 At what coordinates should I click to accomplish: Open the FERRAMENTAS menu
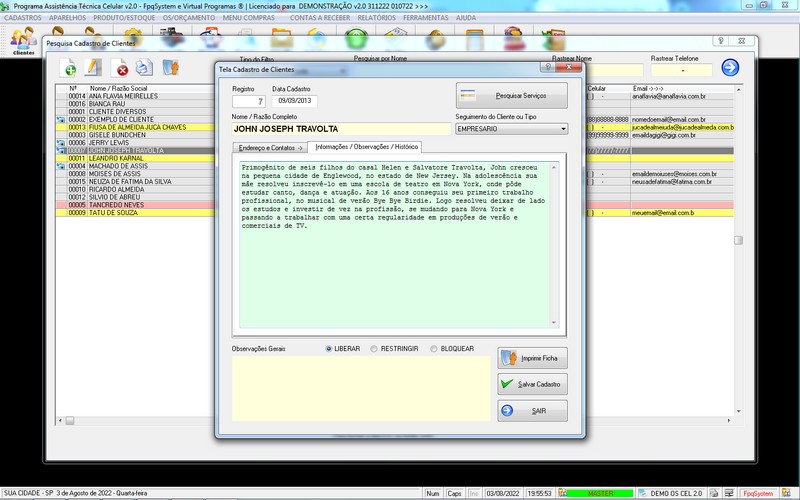click(x=426, y=18)
